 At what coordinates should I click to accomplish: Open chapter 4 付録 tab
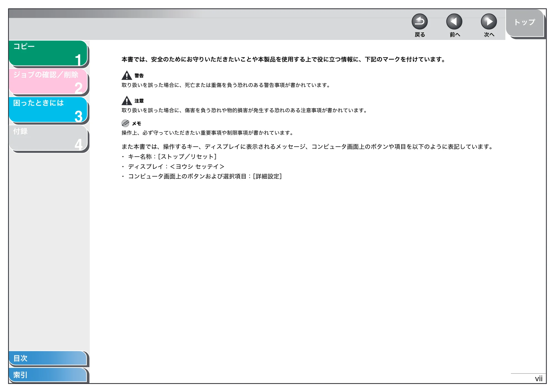[x=48, y=138]
